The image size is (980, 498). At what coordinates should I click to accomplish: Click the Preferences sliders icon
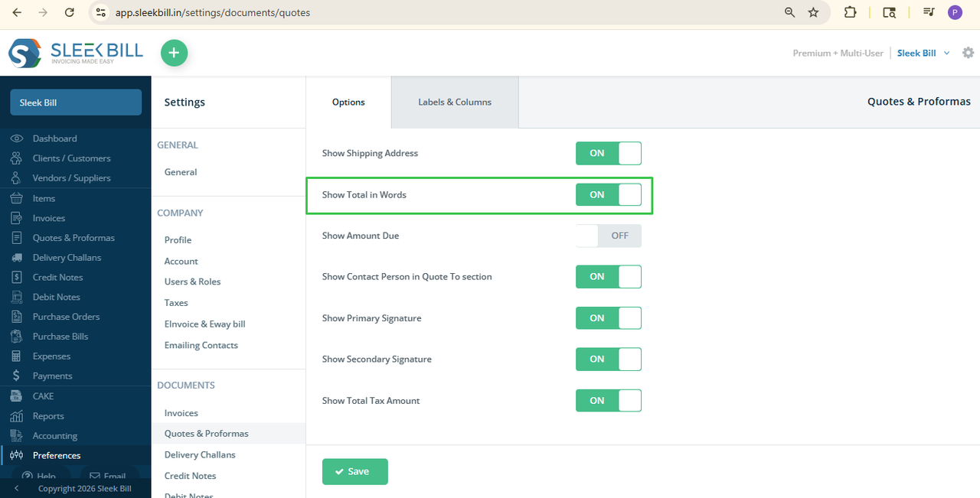click(x=16, y=455)
